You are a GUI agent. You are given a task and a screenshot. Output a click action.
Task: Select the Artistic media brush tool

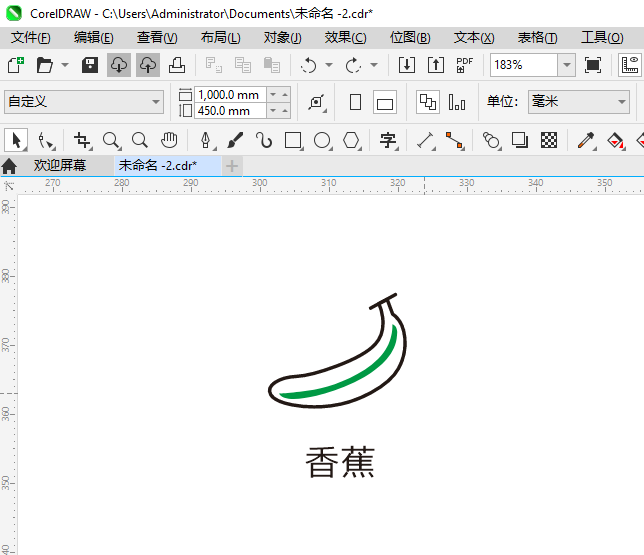[235, 140]
